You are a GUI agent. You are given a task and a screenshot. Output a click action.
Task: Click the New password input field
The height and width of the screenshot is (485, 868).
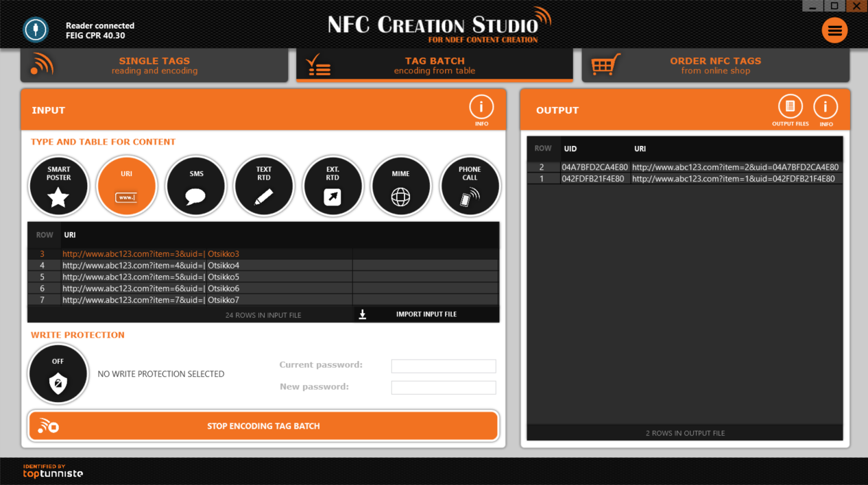pyautogui.click(x=443, y=388)
